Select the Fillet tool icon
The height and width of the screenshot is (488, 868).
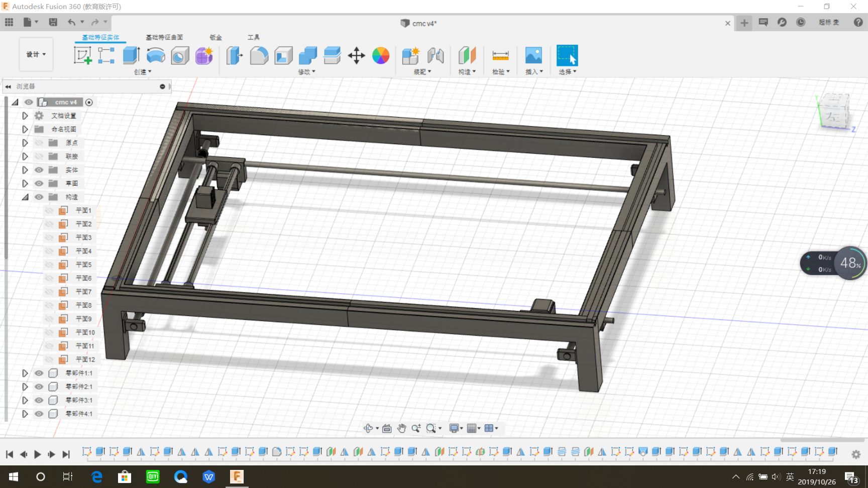[x=259, y=55]
